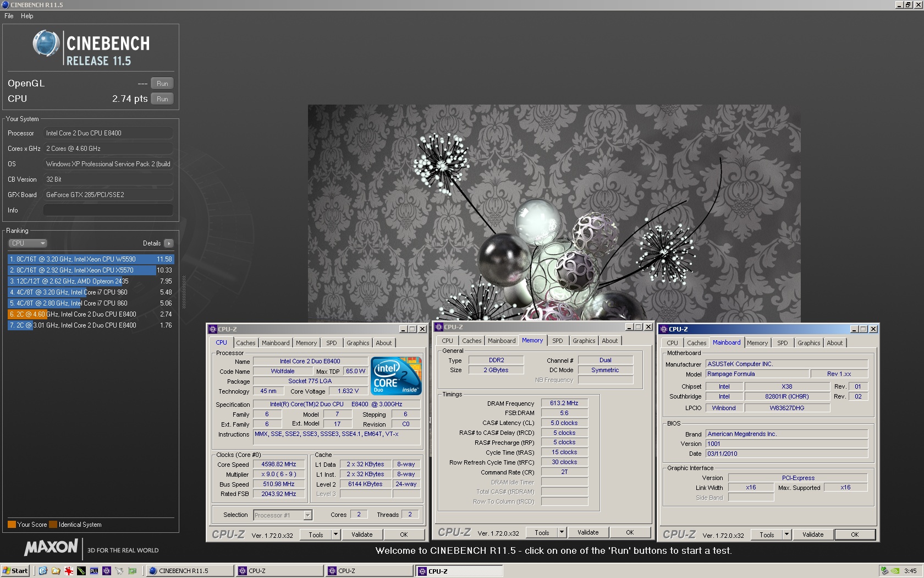Open Internet Explorer from quick launch

(43, 571)
